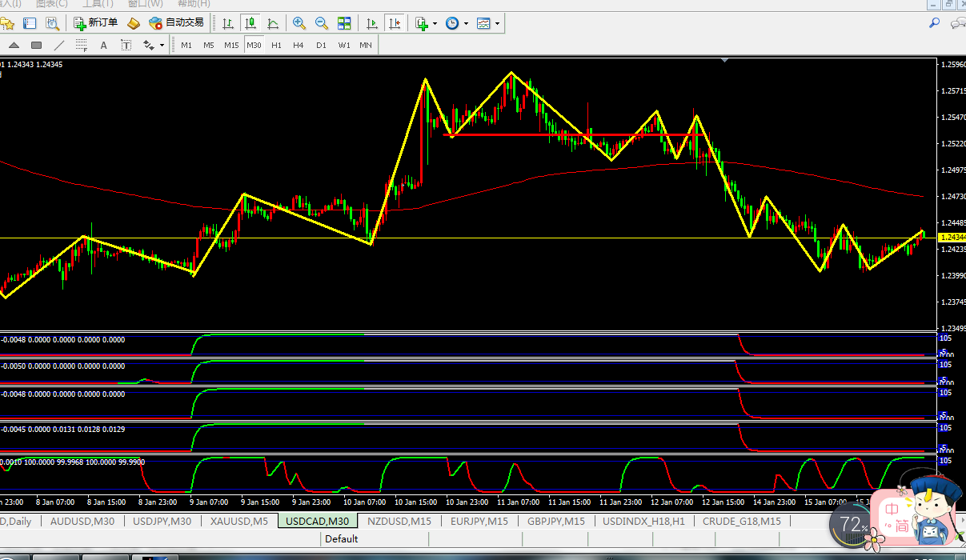Click the 新订单 new order button
Viewport: 966px width, 560px height.
[x=96, y=23]
